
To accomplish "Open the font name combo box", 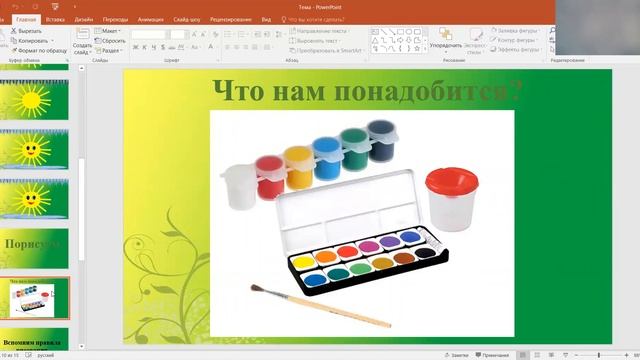I will click(150, 34).
